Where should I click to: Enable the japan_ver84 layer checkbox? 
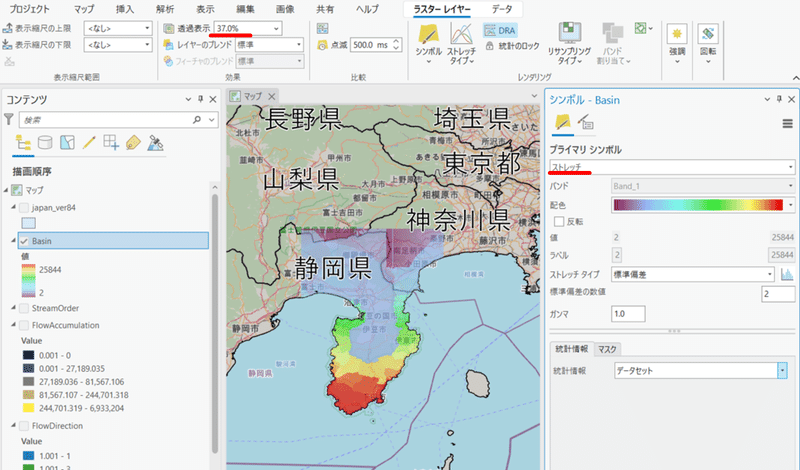tap(24, 208)
